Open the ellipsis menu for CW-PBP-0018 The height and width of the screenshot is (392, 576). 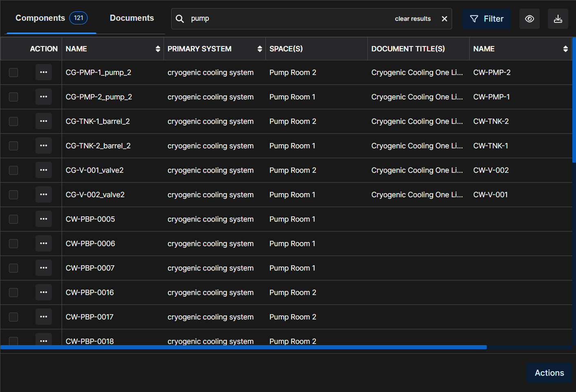pyautogui.click(x=44, y=339)
